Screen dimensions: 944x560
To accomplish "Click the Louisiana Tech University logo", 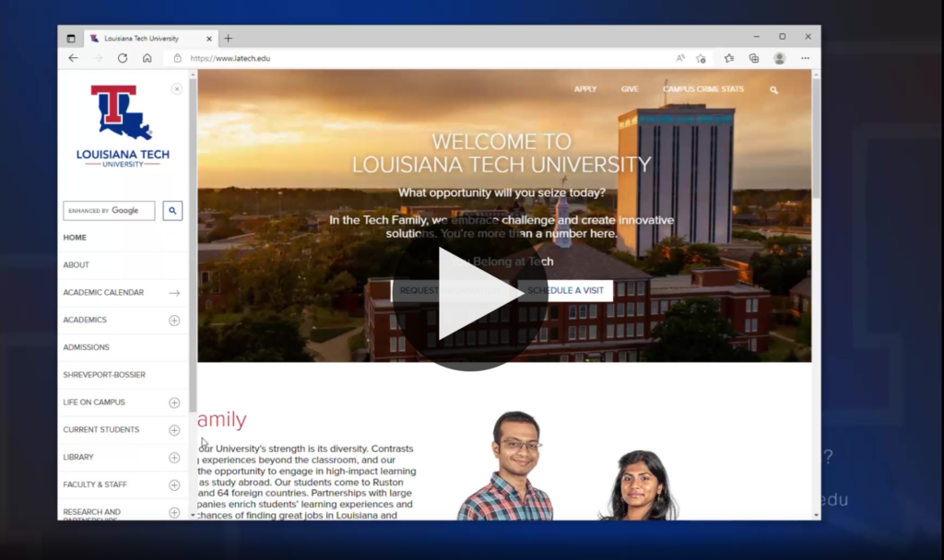I will point(123,125).
